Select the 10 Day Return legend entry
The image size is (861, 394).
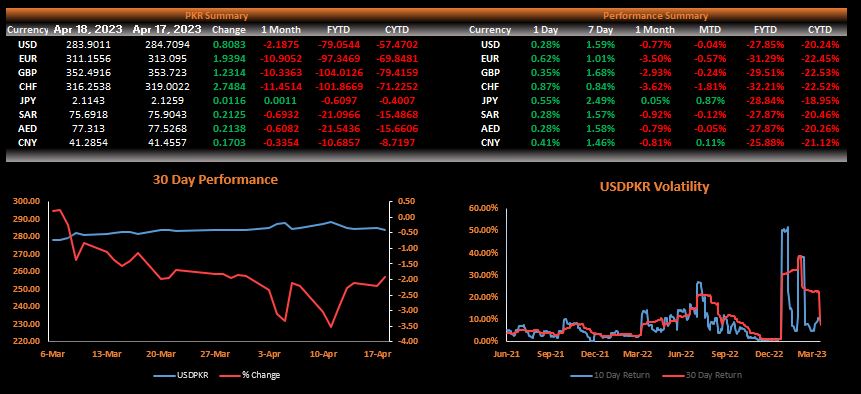pyautogui.click(x=610, y=375)
